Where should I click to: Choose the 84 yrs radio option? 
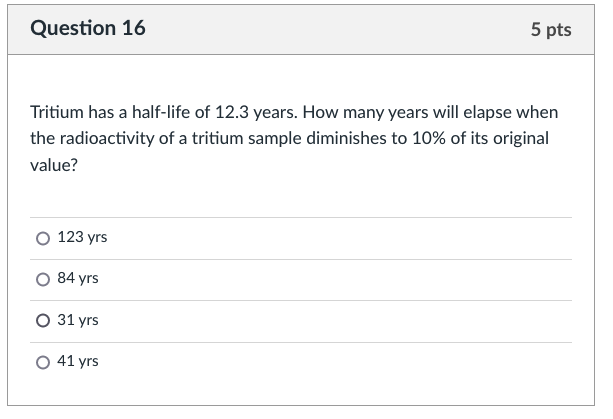(42, 279)
